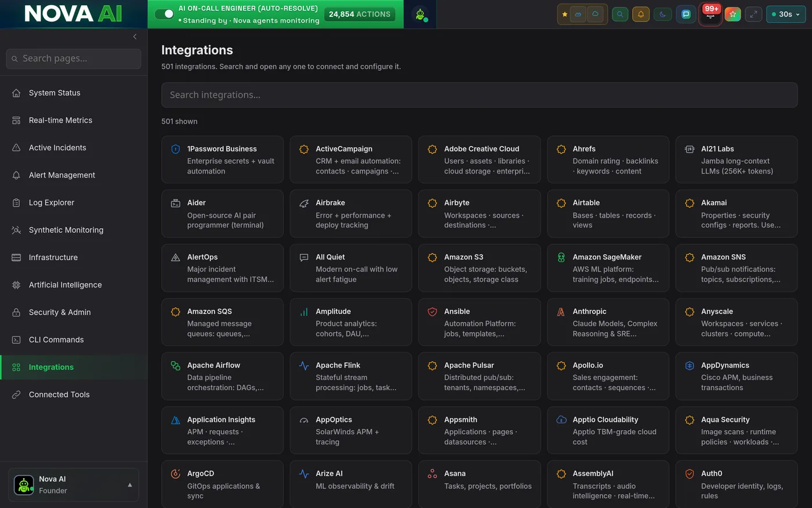Click the NOVA AI logo

[73, 14]
